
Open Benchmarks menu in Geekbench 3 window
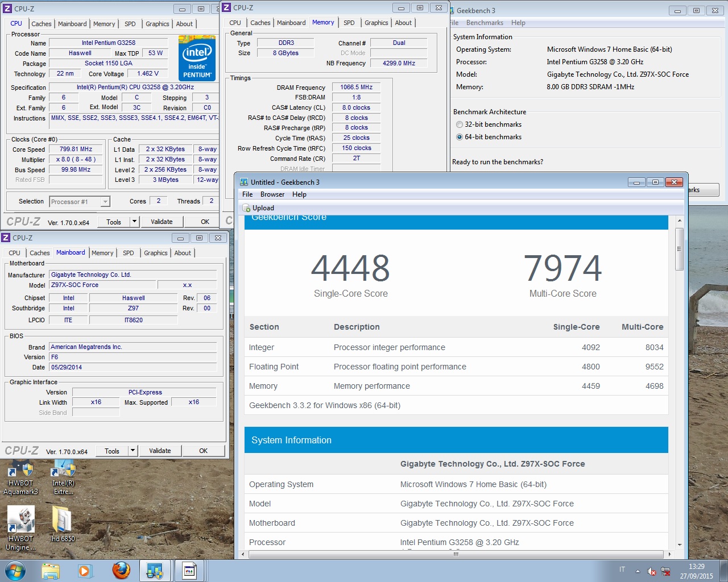point(485,23)
